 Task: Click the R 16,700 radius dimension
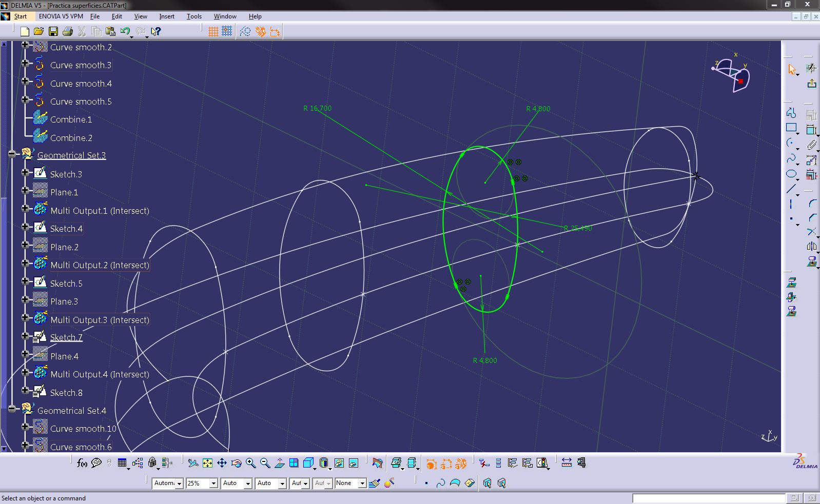click(x=317, y=108)
